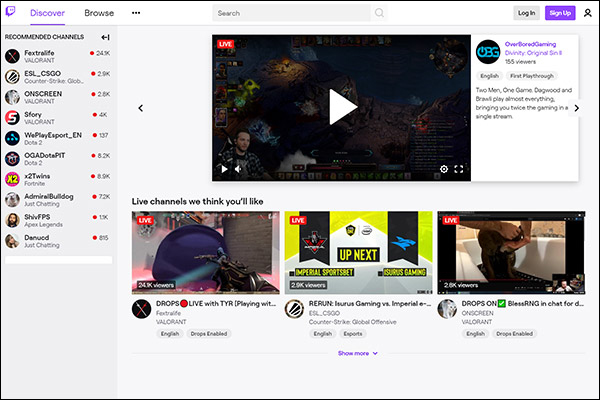Open Fextralife channel avatar in sidebar
Screen dimensions: 600x400
coord(12,56)
